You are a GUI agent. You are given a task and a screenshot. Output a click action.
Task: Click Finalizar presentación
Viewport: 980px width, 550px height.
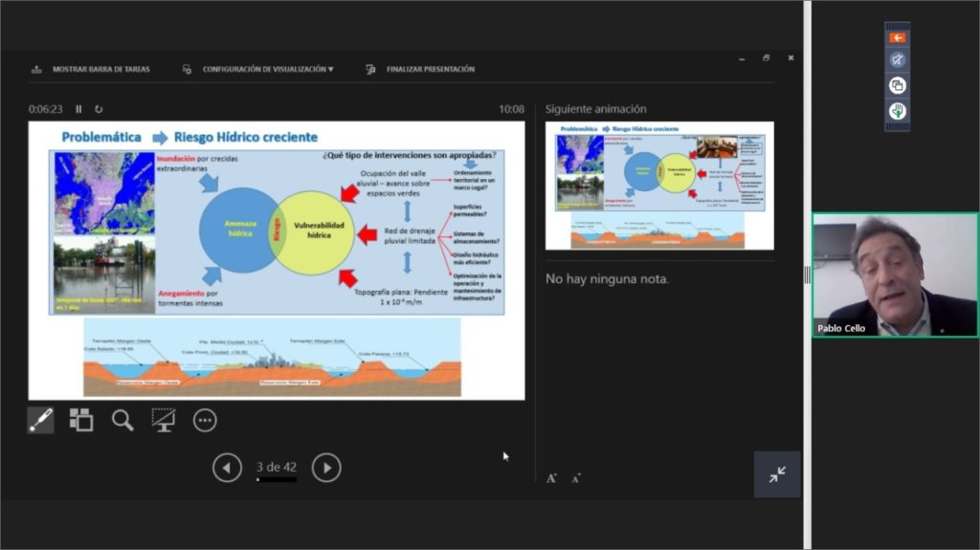pos(420,69)
